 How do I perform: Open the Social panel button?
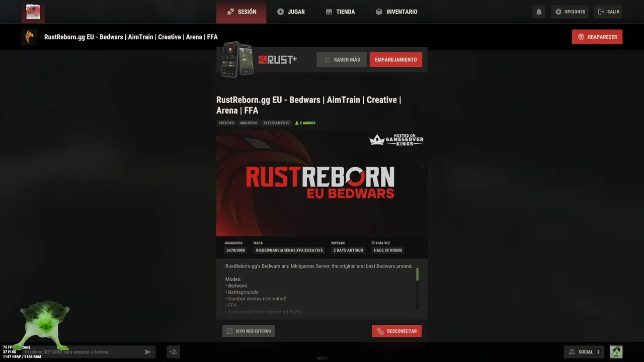point(584,352)
